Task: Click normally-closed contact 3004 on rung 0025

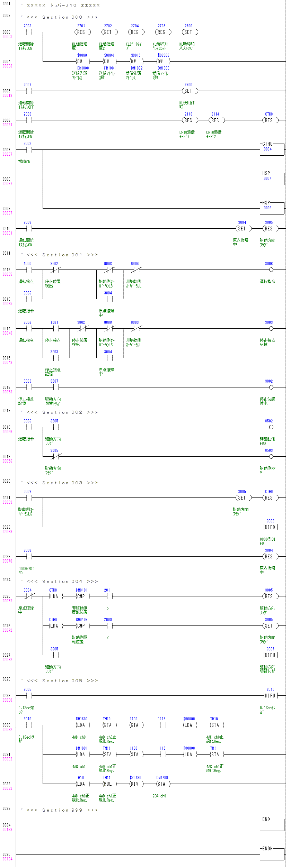Action: point(29,596)
